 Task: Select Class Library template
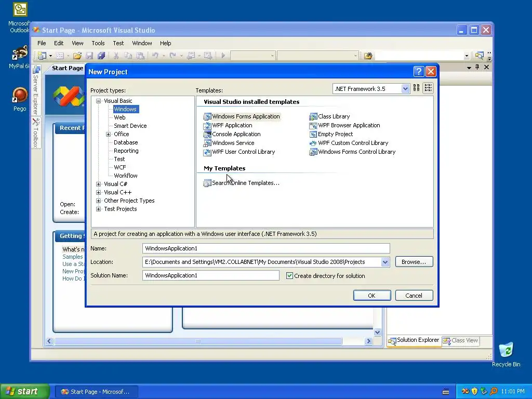329,116
